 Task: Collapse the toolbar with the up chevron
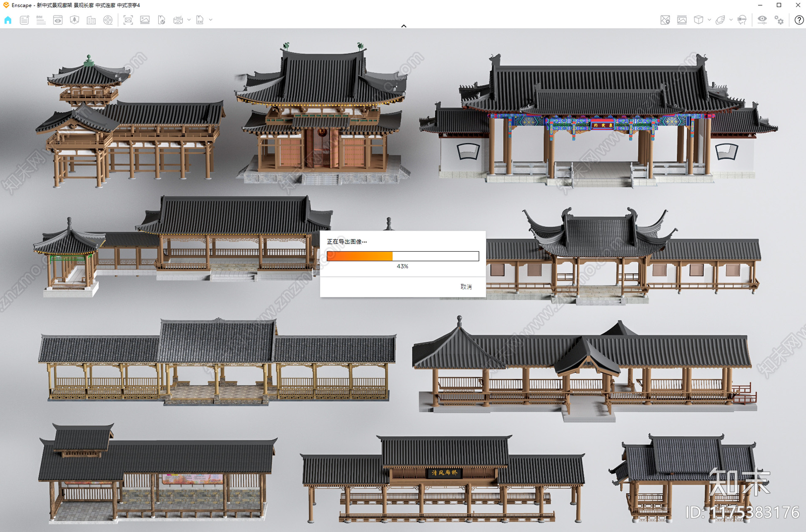(404, 26)
